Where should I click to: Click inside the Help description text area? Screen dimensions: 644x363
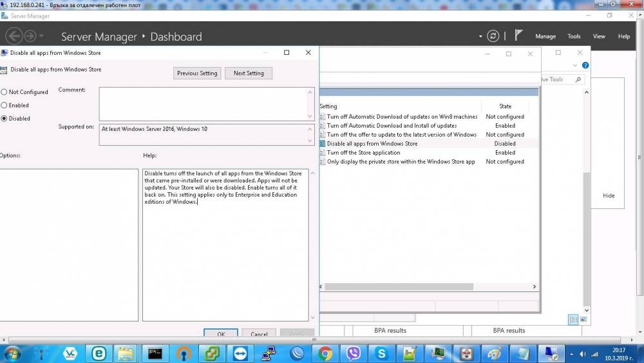click(225, 245)
